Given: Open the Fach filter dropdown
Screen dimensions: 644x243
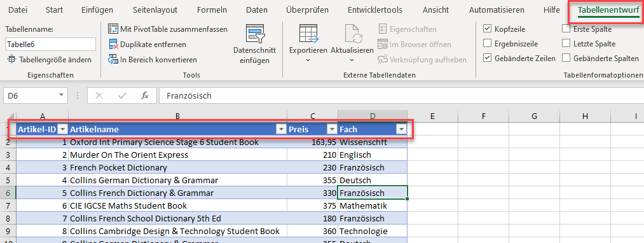Looking at the screenshot, I should (x=401, y=130).
